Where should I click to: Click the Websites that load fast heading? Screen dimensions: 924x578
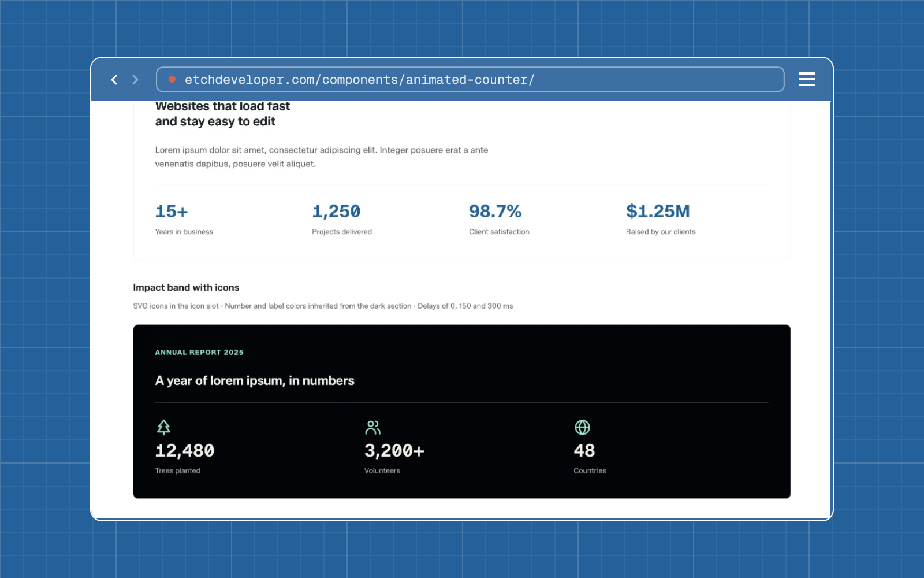click(222, 114)
